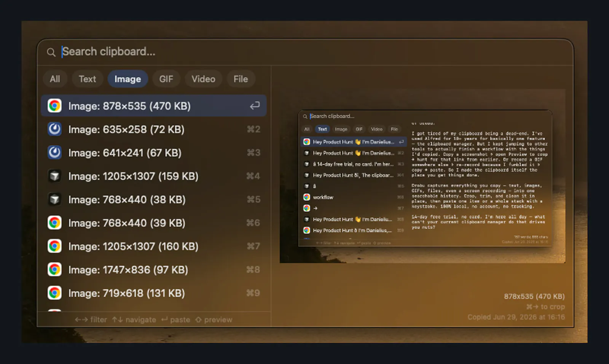Click Chrome icon on the 1747×836 row

(x=55, y=270)
